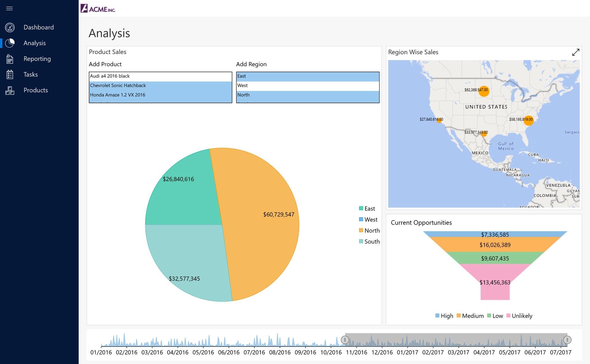590x364 pixels.
Task: Expand the Region Wise Sales map
Action: point(576,52)
